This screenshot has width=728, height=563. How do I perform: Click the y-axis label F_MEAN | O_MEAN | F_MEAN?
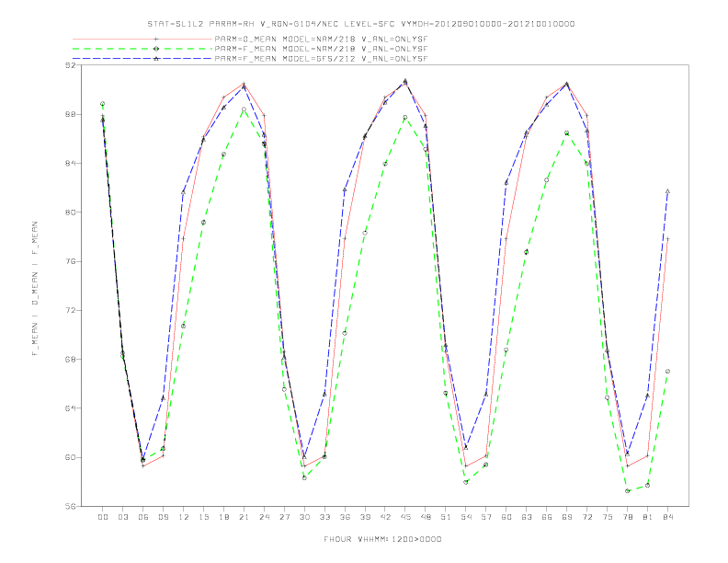point(35,289)
